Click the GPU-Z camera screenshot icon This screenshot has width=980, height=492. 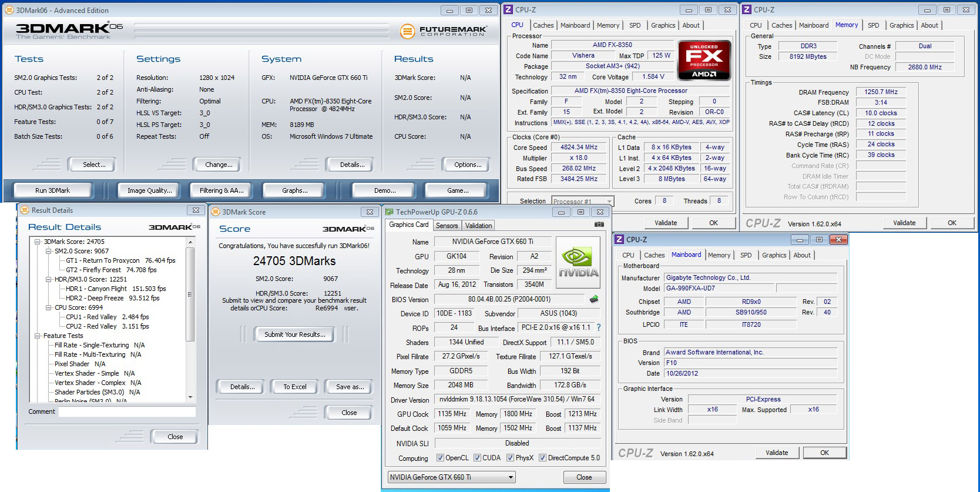[599, 225]
